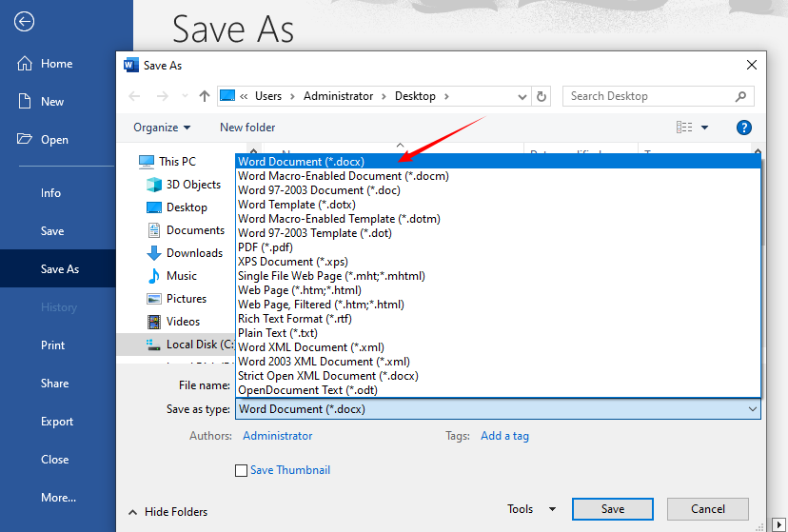Select Pictures in the navigation tree

[176, 299]
